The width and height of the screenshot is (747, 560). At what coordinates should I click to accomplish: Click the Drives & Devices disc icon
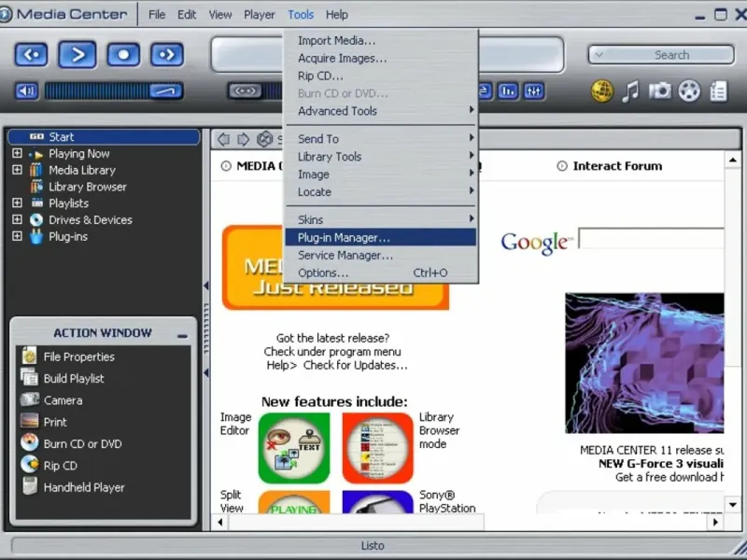(x=36, y=220)
